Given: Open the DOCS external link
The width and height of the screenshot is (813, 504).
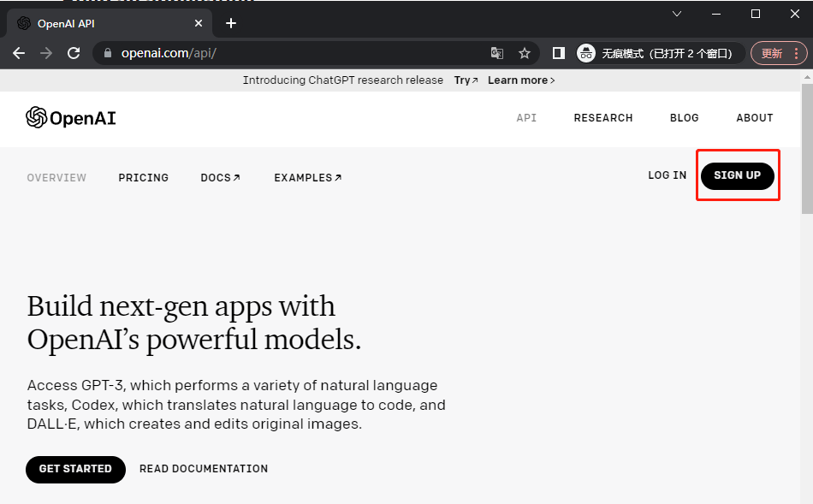Looking at the screenshot, I should 220,178.
